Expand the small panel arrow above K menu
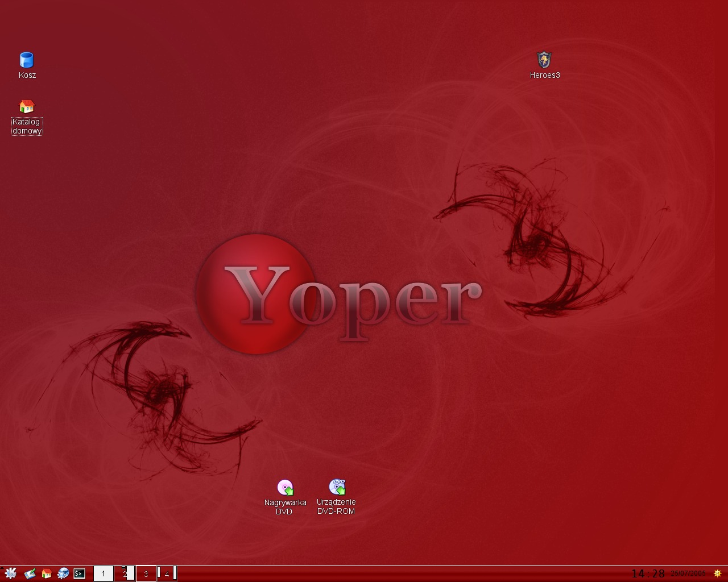The width and height of the screenshot is (728, 582). (2, 568)
